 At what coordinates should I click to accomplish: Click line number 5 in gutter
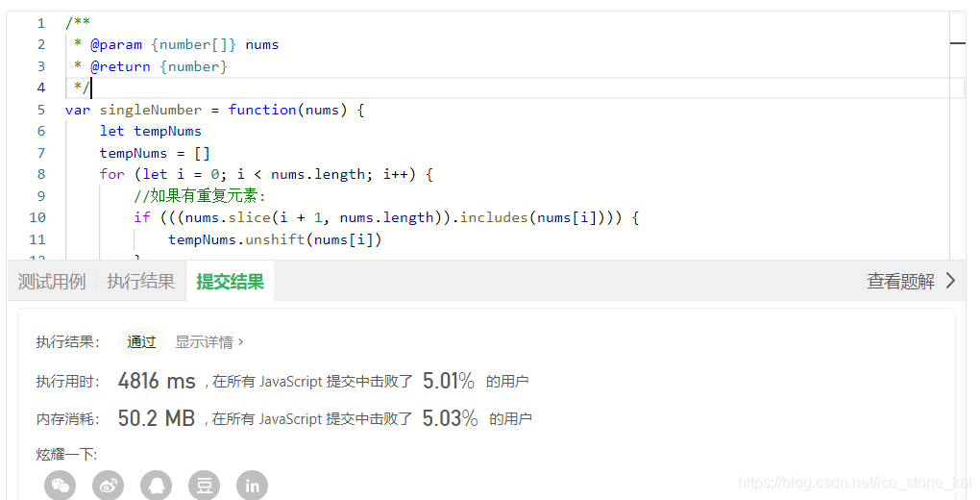tap(41, 110)
